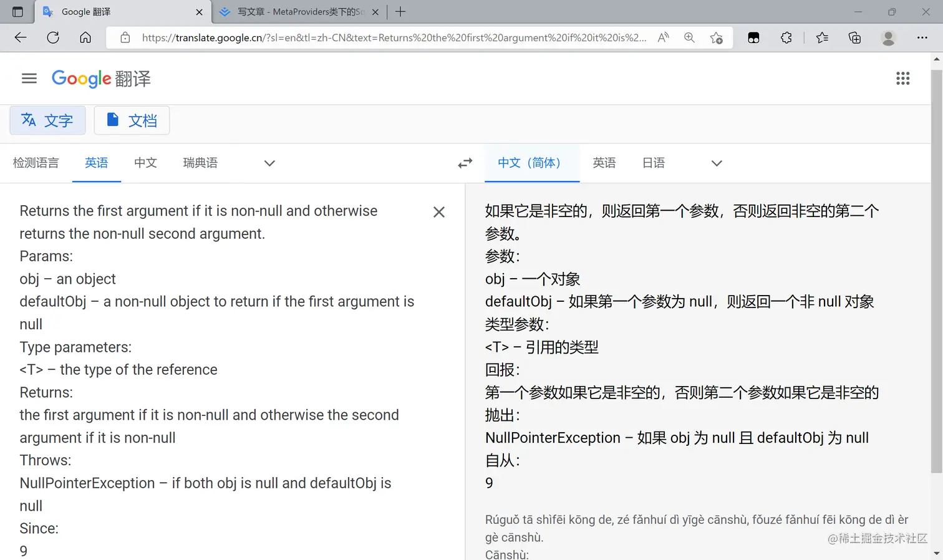Click translated line '<T> – 引用的类型'

point(542,347)
